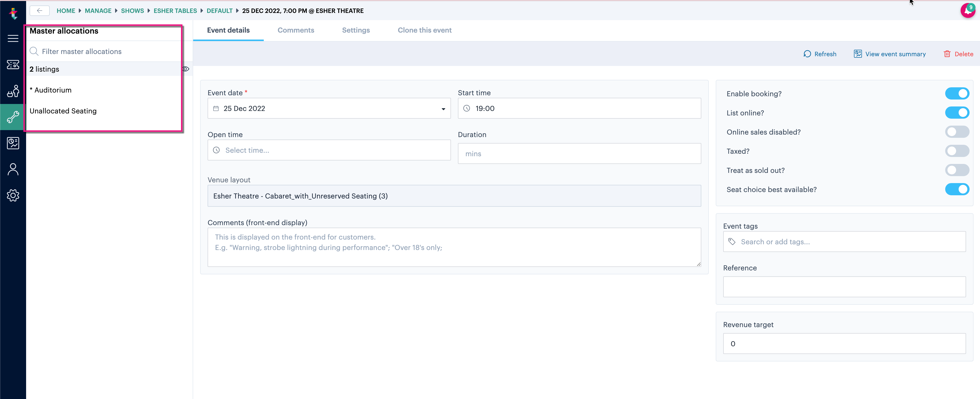Click the Delete button label

pyautogui.click(x=964, y=54)
